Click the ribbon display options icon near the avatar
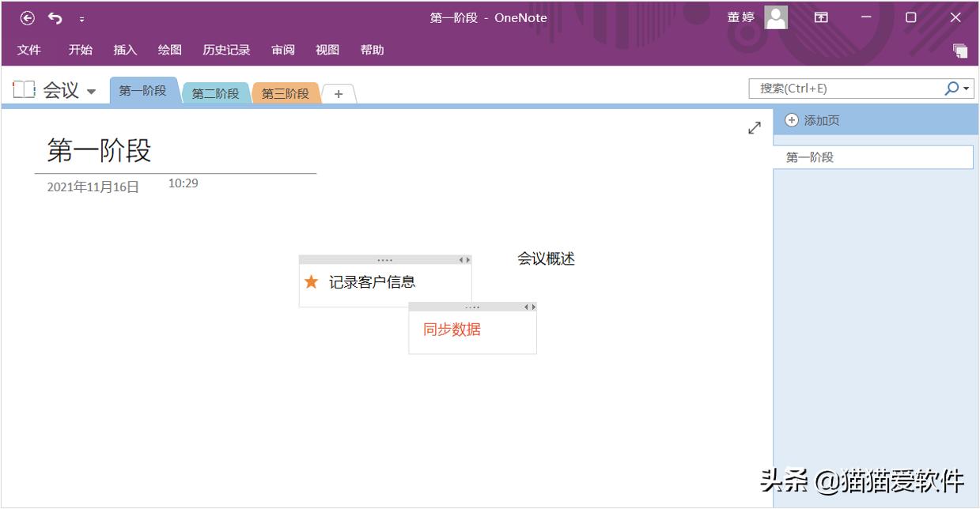The height and width of the screenshot is (509, 980). point(820,17)
